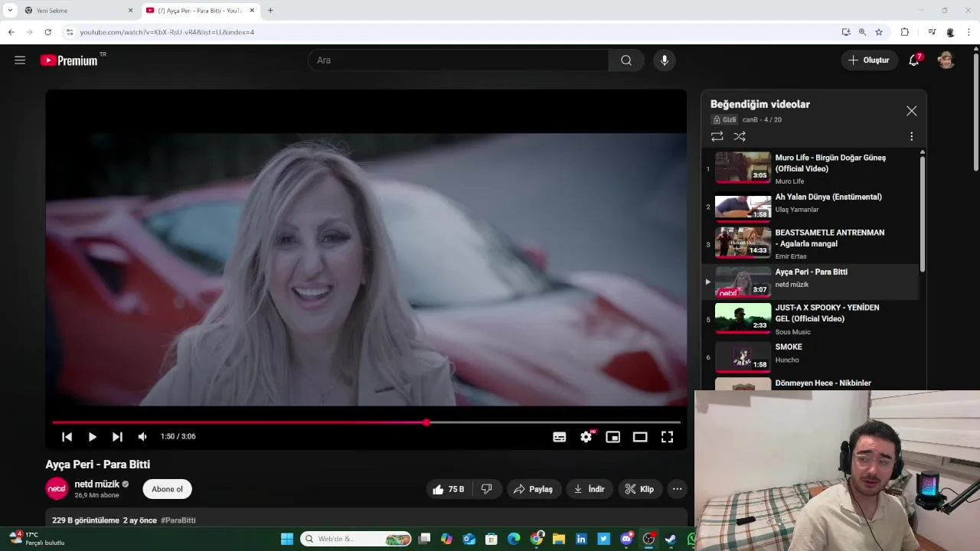Image resolution: width=980 pixels, height=551 pixels.
Task: Seek using the red progress bar handle
Action: [x=426, y=422]
